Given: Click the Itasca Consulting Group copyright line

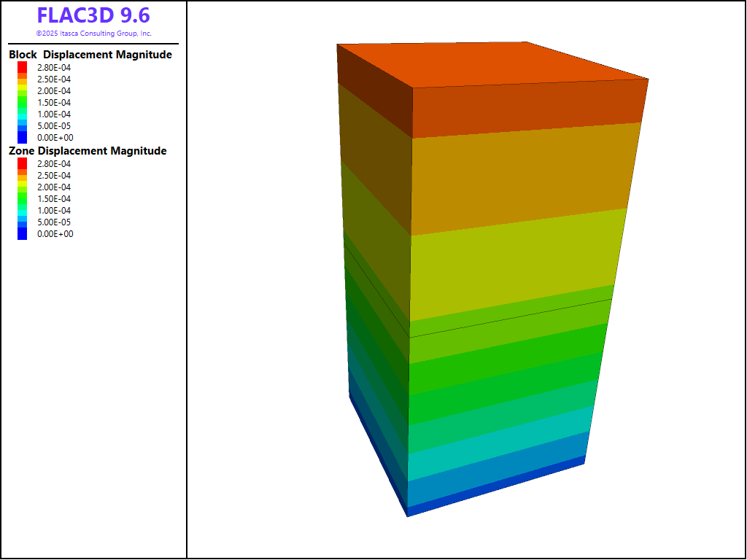Looking at the screenshot, I should (93, 34).
